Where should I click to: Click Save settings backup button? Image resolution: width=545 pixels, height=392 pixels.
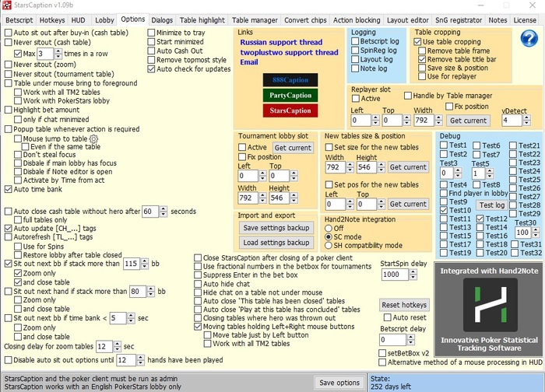[276, 228]
